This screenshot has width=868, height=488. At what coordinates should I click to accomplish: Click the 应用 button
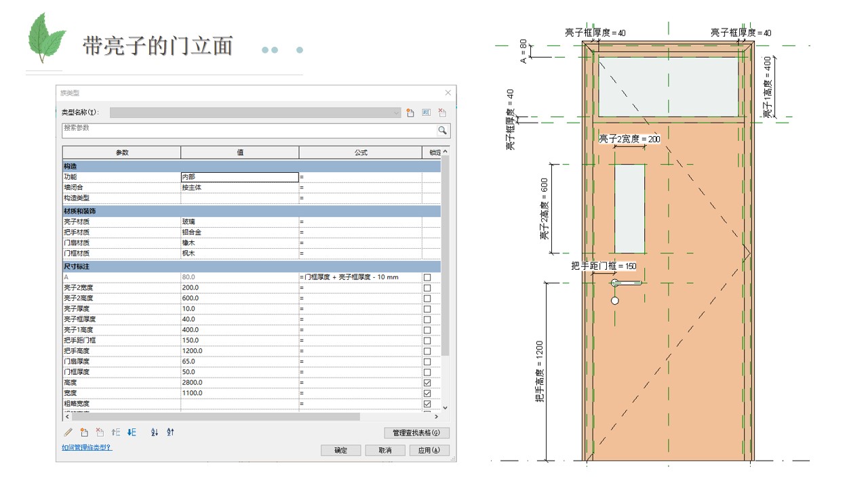point(429,450)
